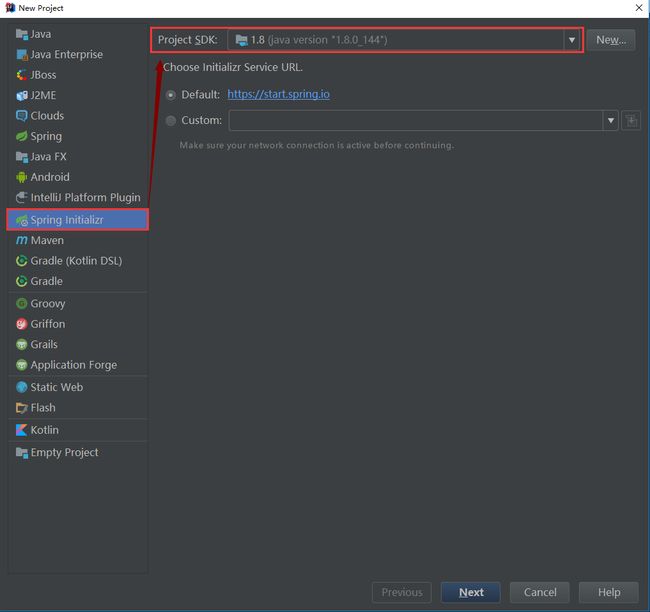Screen dimensions: 650x612
Task: Click the Gradle (Kotlin DSL) icon
Action: tap(22, 261)
